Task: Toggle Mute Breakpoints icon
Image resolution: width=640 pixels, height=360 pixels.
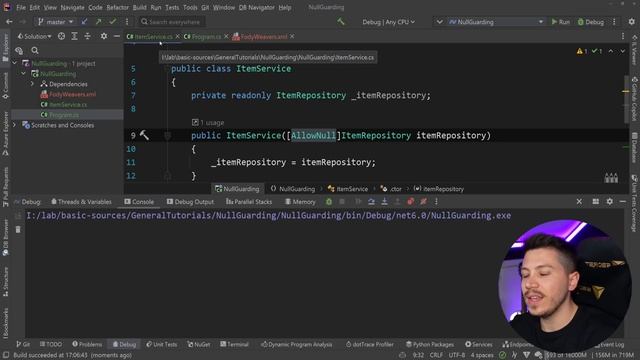Action: [424, 201]
